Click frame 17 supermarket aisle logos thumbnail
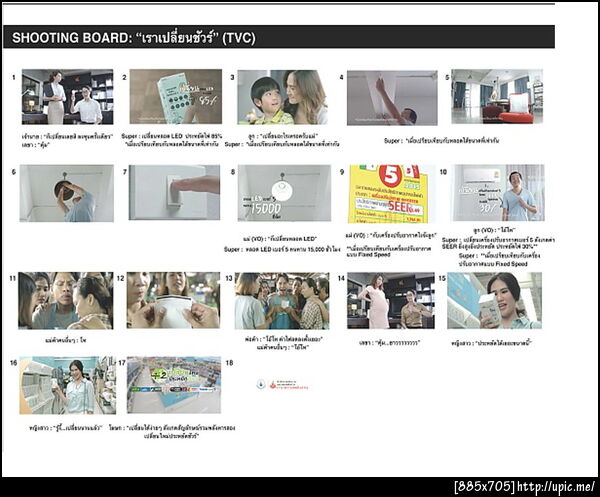The image size is (600, 497). [174, 385]
